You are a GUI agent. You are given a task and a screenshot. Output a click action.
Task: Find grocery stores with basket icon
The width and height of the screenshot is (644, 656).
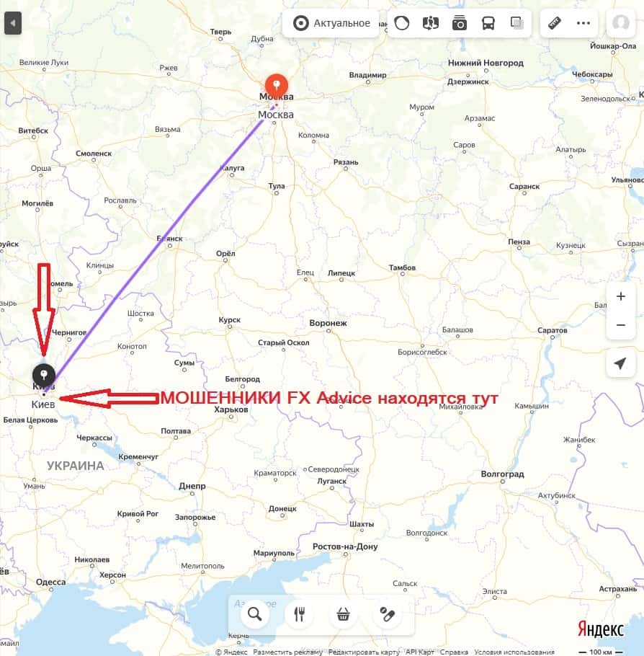click(344, 614)
